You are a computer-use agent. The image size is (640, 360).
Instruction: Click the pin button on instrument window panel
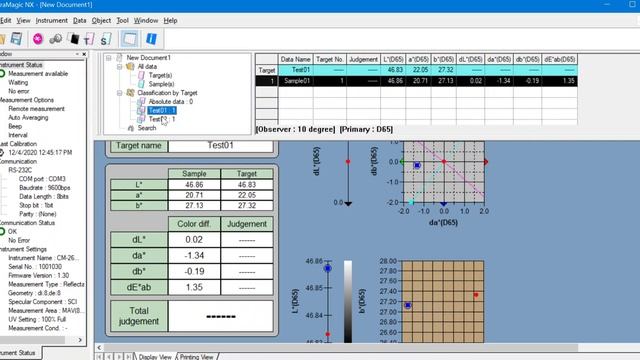(77, 54)
